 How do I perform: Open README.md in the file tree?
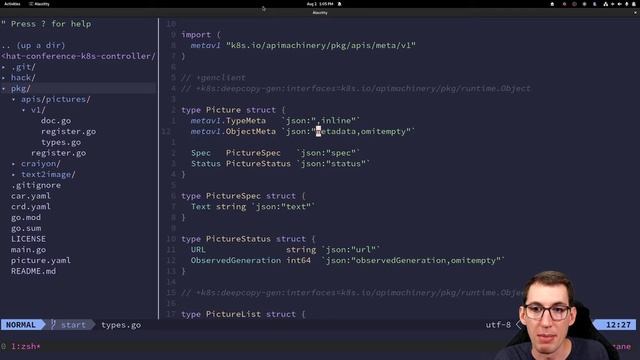[33, 271]
